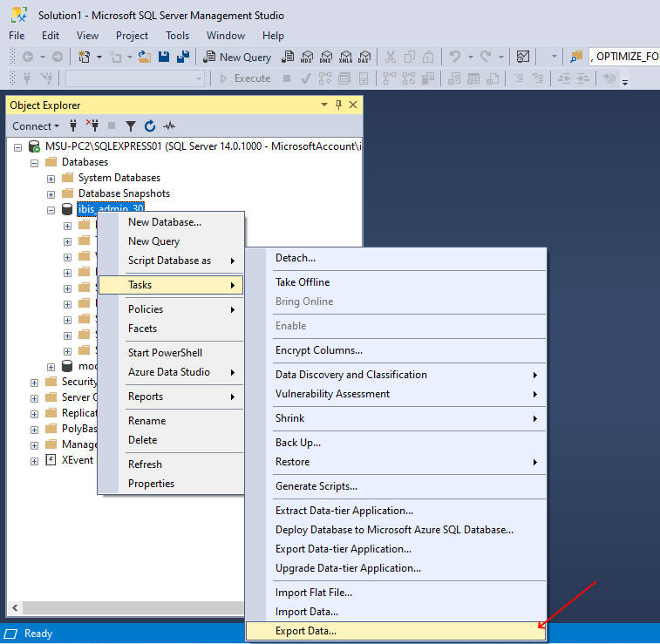Open the Window menu
The height and width of the screenshot is (644, 660).
[x=226, y=36]
